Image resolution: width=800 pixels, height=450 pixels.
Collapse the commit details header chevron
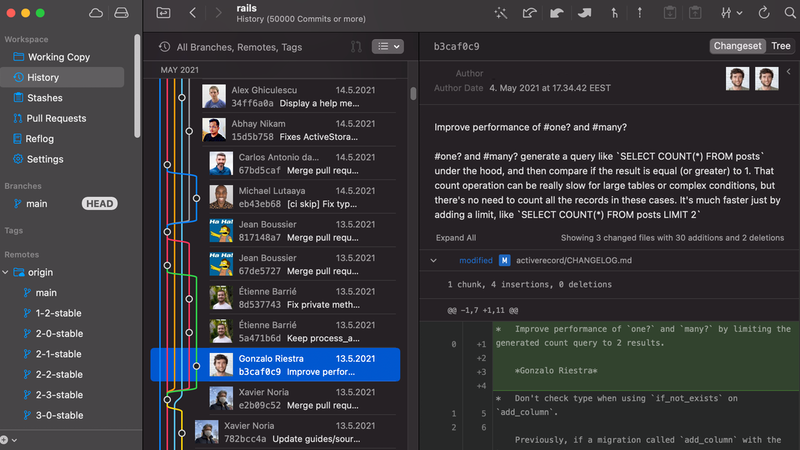point(789,71)
